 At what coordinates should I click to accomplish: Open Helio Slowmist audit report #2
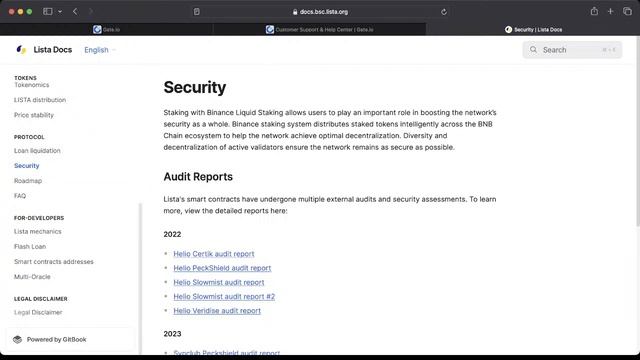(224, 297)
